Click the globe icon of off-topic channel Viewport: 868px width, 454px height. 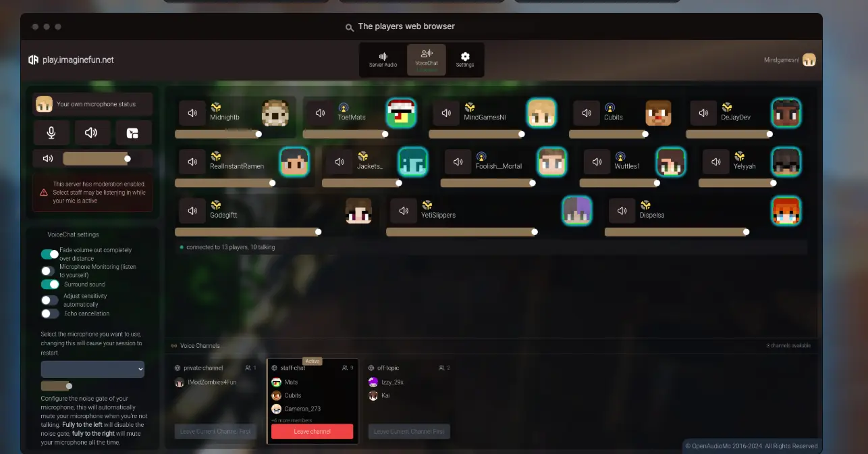coord(371,368)
